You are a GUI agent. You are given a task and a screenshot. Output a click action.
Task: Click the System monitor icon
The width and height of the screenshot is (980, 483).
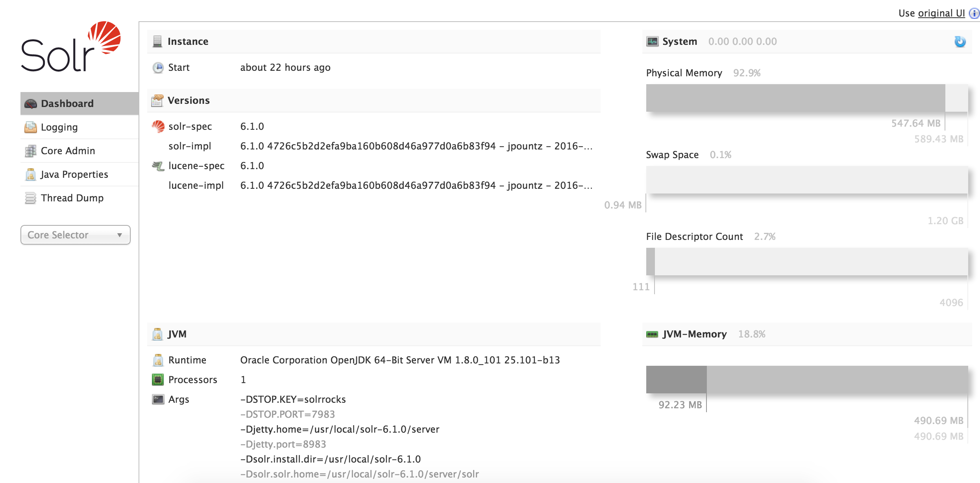pos(653,41)
